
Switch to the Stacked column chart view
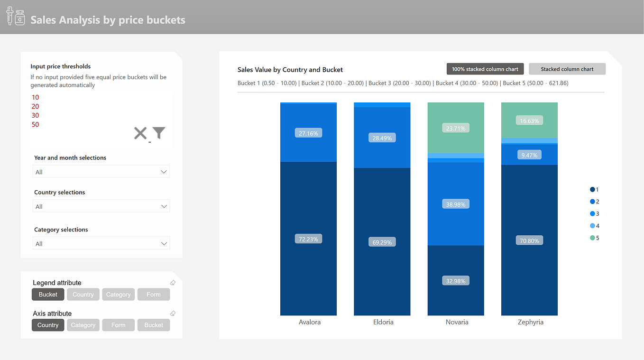567,69
